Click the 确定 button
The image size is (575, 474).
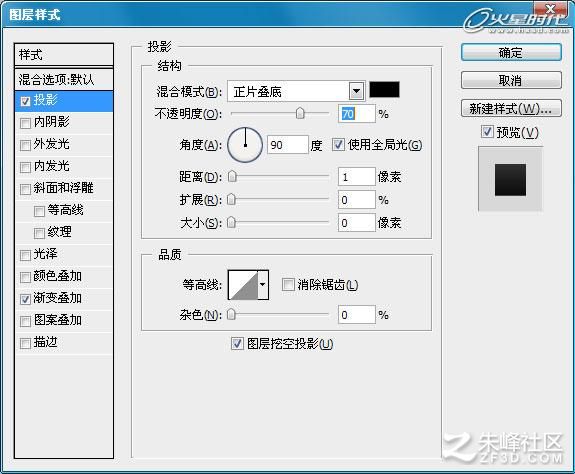tap(511, 52)
